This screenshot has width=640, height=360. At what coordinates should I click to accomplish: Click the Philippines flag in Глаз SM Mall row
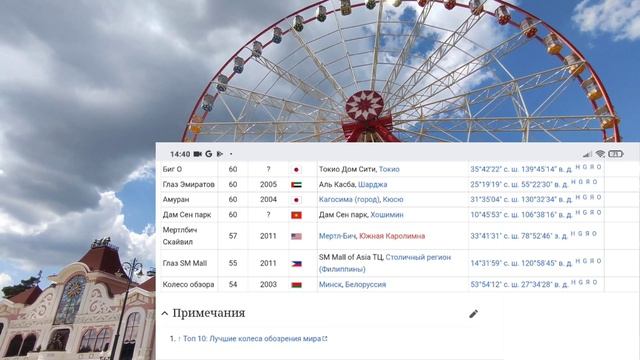tap(296, 264)
